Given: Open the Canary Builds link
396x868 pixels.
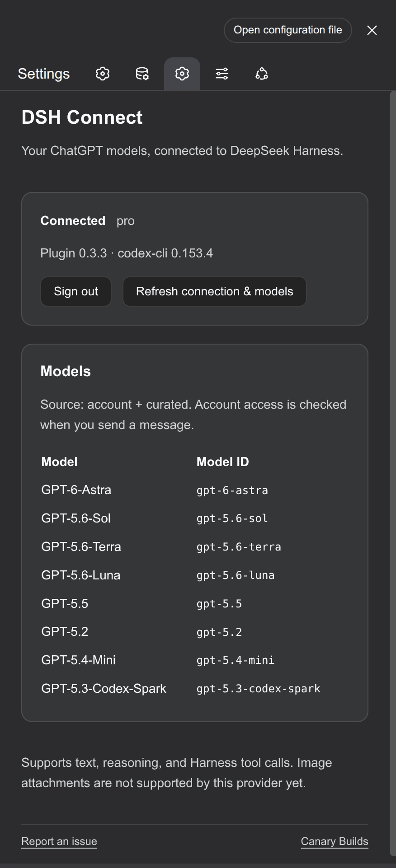Looking at the screenshot, I should 335,841.
